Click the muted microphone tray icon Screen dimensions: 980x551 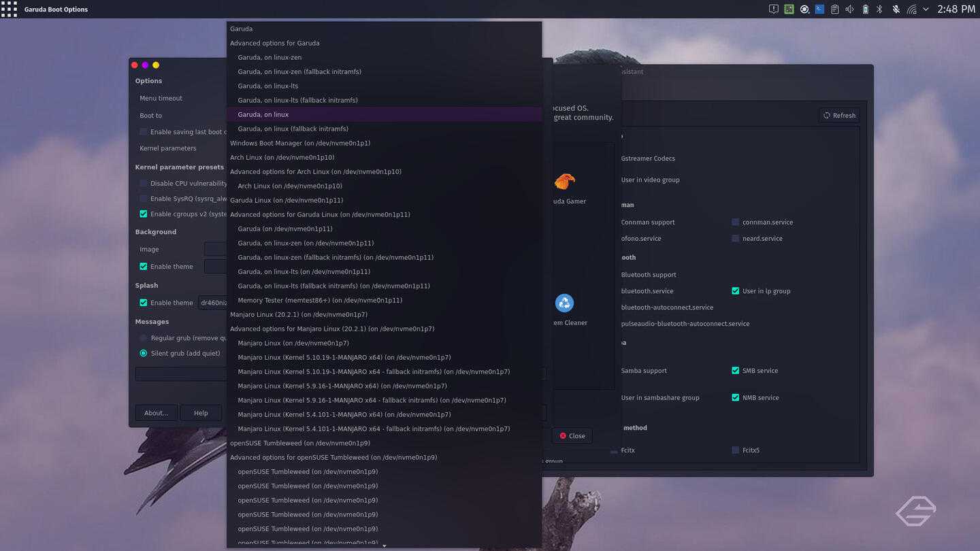pos(896,9)
